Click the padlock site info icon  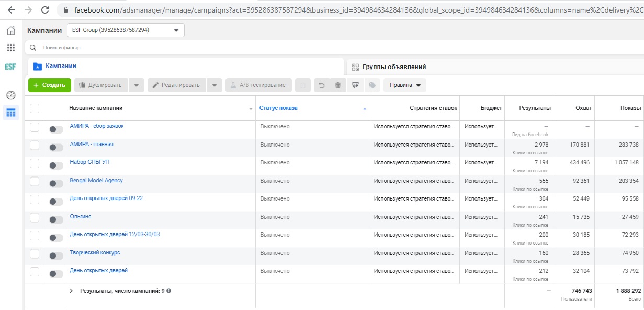tap(65, 10)
